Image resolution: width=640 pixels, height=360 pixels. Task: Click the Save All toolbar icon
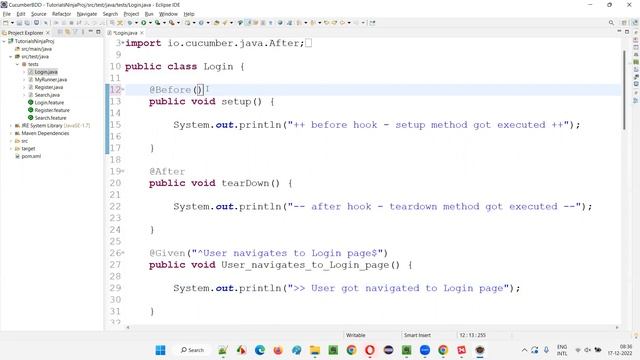[x=27, y=23]
